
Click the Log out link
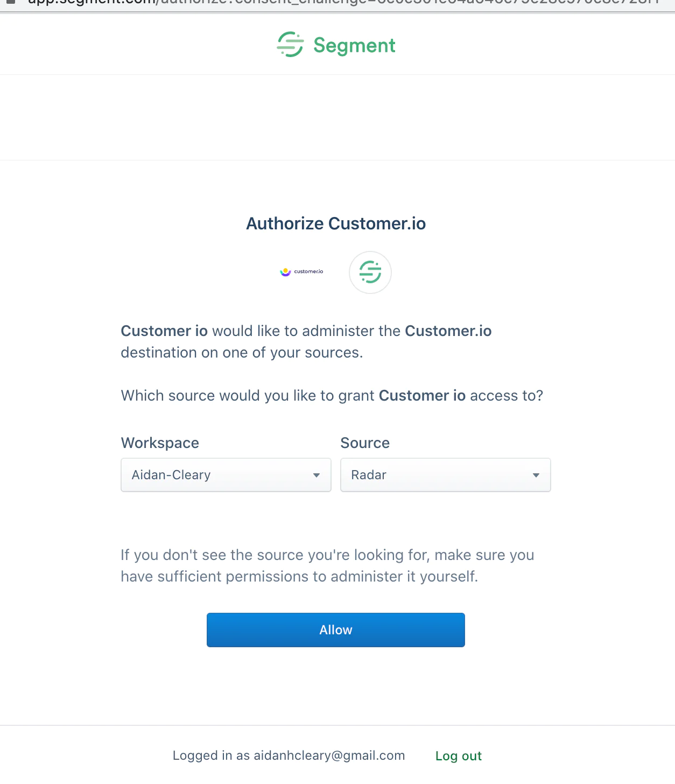pos(458,755)
